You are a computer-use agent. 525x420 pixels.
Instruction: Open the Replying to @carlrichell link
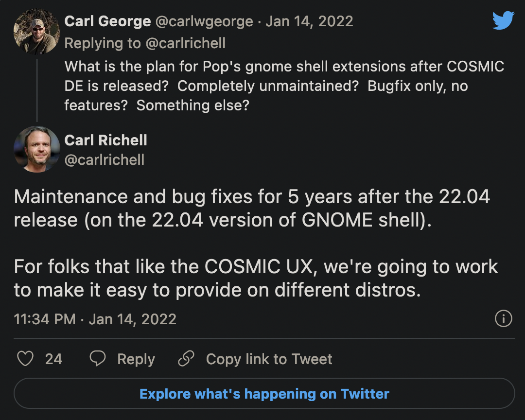click(145, 43)
